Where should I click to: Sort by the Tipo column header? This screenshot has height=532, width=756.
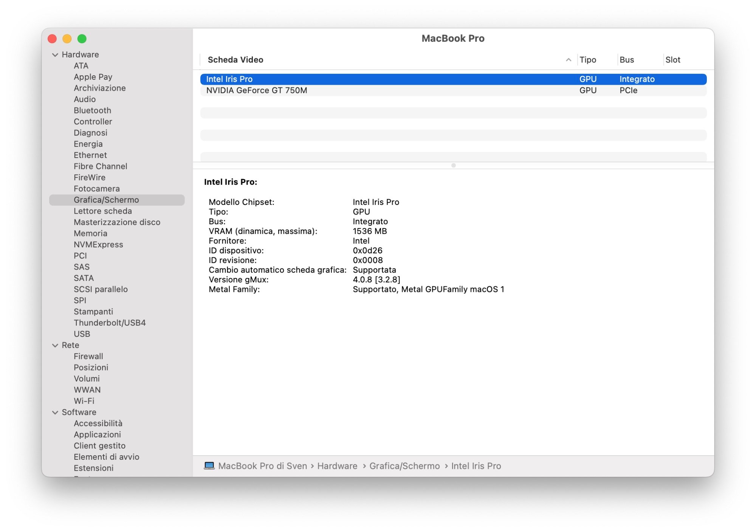coord(588,60)
